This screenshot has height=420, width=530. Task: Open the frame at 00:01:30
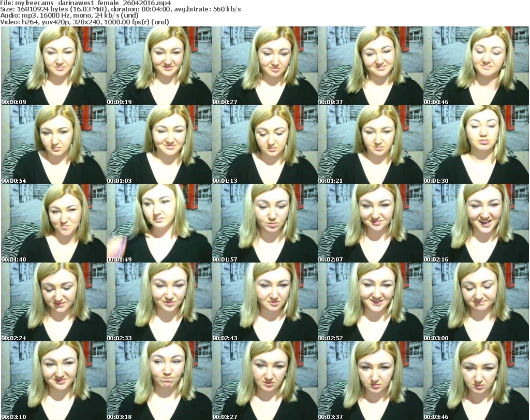pos(476,144)
